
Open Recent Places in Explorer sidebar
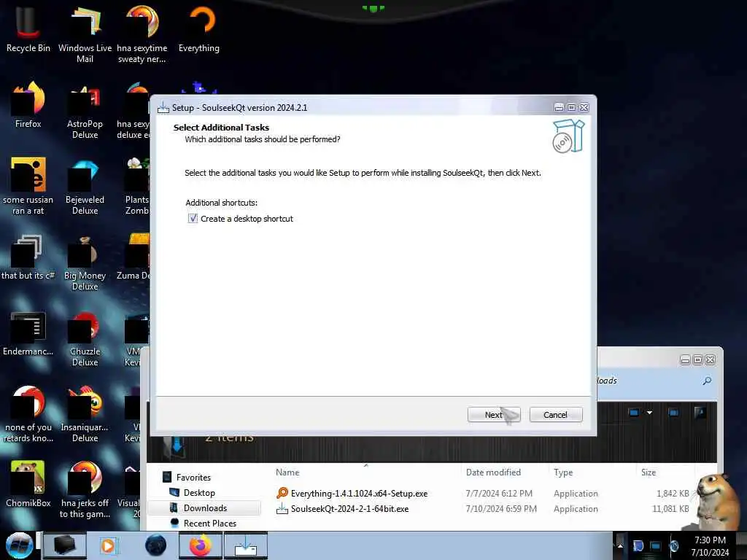pos(209,524)
